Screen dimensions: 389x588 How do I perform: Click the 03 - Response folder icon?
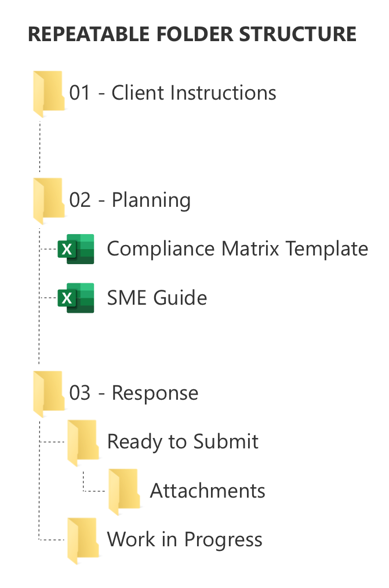[49, 394]
